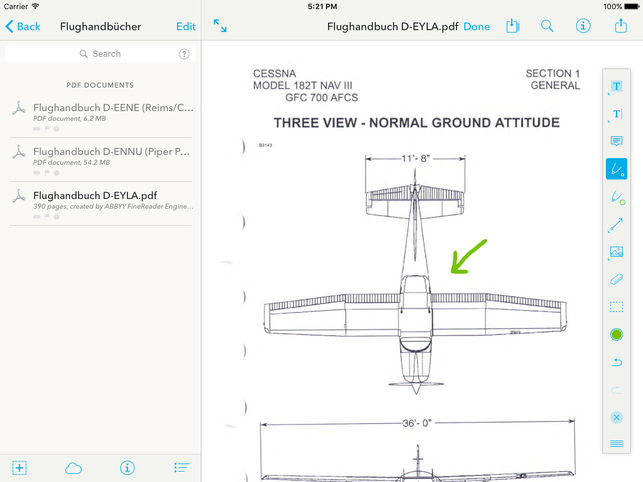Close the annotation toolbar with X icon

pos(616,418)
